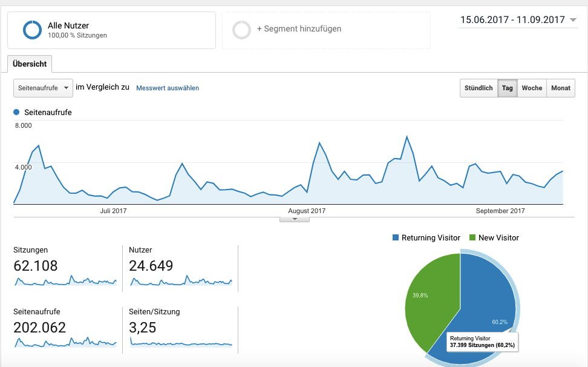Switch chart view to Woche
The height and width of the screenshot is (367, 588).
(532, 88)
